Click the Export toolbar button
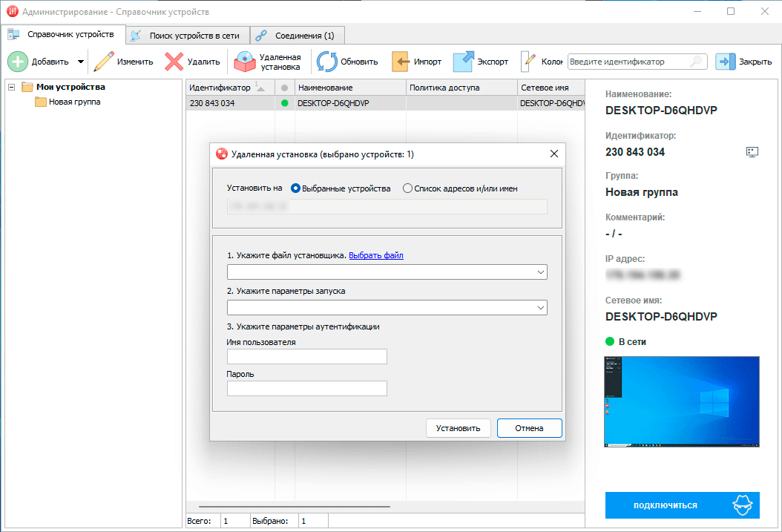The width and height of the screenshot is (782, 532). point(480,62)
